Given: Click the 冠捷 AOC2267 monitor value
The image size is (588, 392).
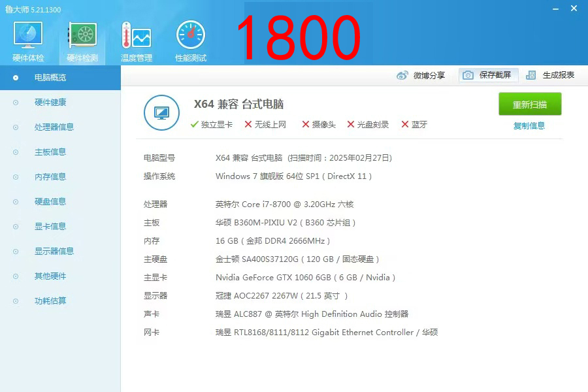Looking at the screenshot, I should click(x=281, y=296).
